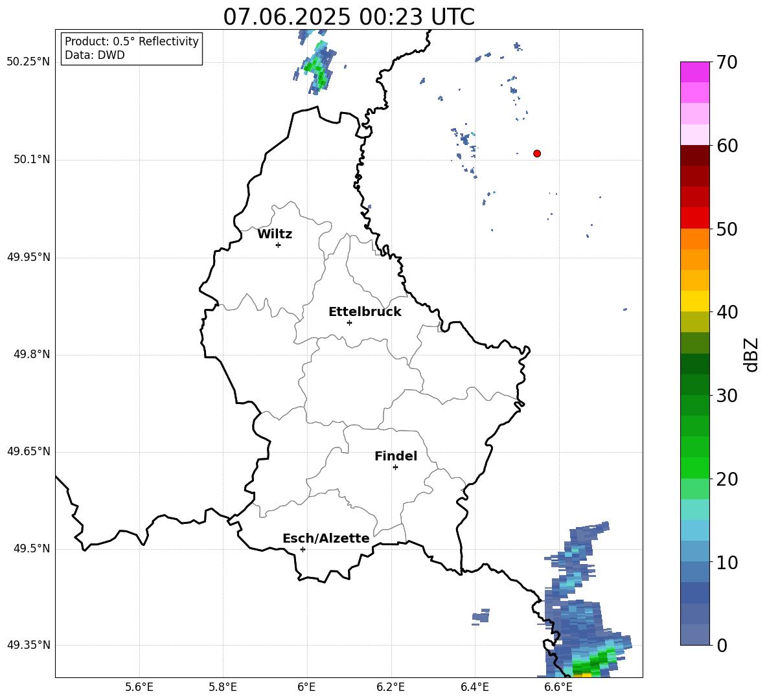Click colorbar tick label 0

722,645
